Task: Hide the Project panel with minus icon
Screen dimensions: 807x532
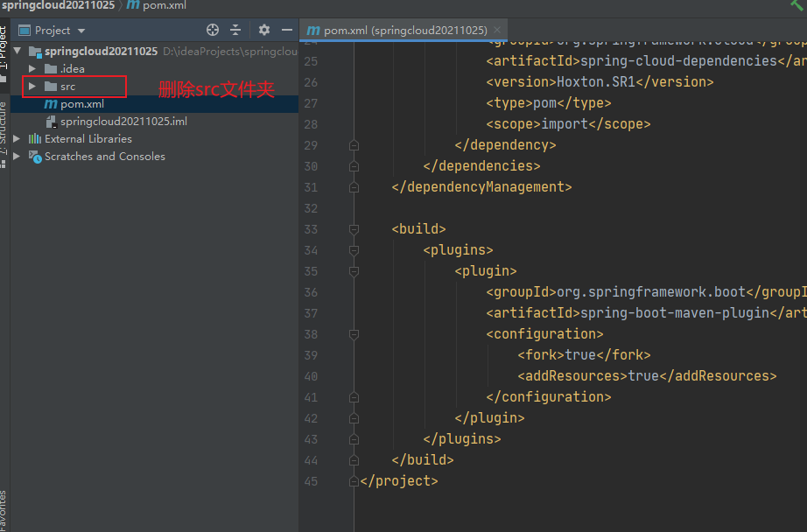Action: click(x=287, y=30)
